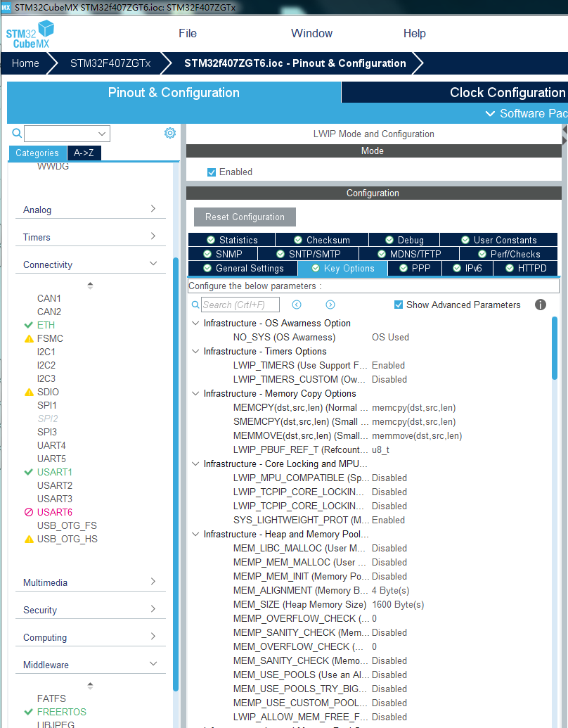The width and height of the screenshot is (568, 728).
Task: Collapse Infrastructure - Heap and Memory Pool section
Action: point(195,535)
